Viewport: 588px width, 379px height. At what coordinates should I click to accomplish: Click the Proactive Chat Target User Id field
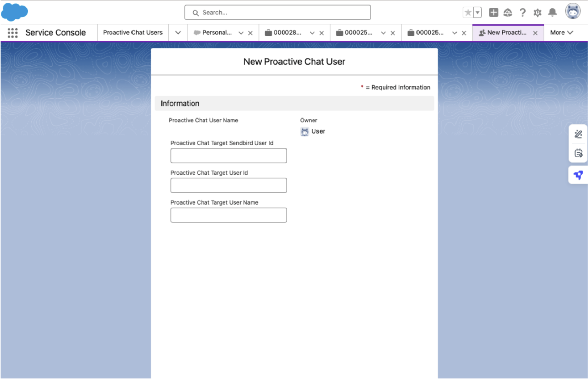coord(229,186)
